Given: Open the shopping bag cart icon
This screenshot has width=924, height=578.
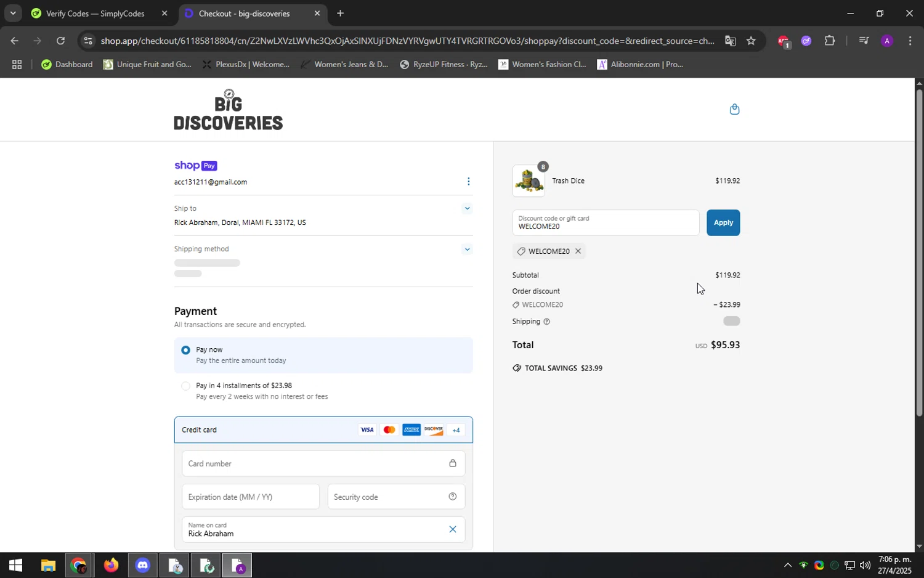Looking at the screenshot, I should (734, 109).
